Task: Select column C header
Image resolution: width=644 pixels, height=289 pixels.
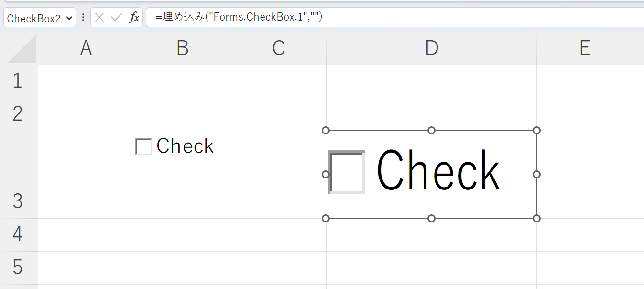Action: [278, 48]
